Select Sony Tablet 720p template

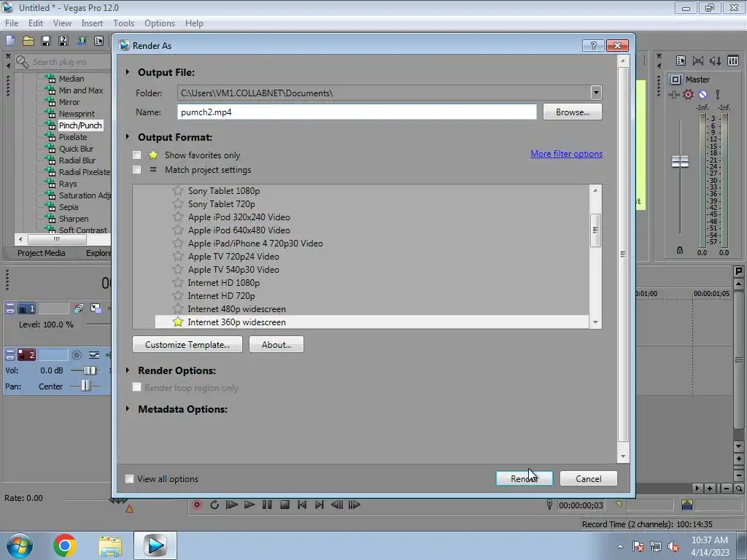pyautogui.click(x=222, y=204)
